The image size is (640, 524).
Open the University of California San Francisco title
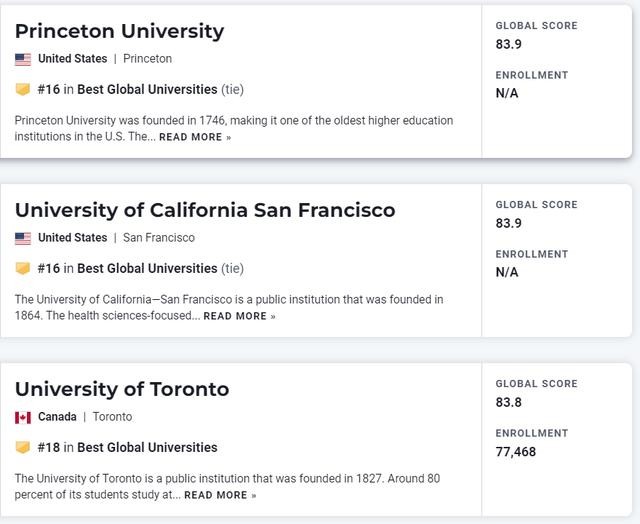pos(205,210)
